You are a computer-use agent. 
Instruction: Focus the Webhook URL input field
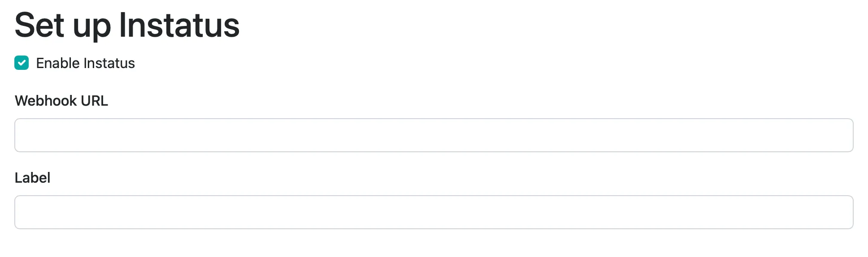point(434,135)
